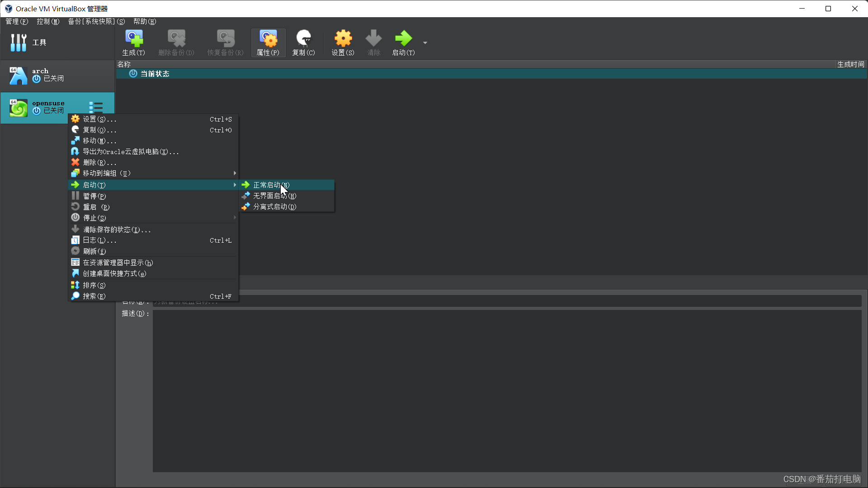Select Normal Start (正常启动) in the submenu
Screen dimensions: 868x488
pos(287,185)
